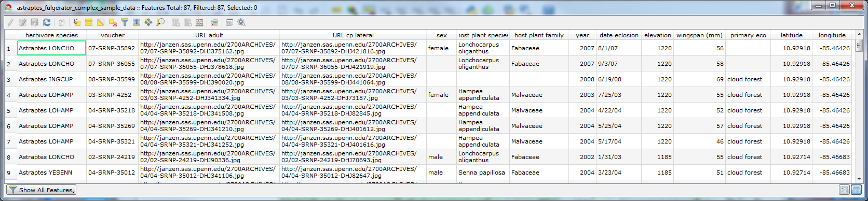
Task: Sort by latitude column header
Action: pyautogui.click(x=792, y=35)
